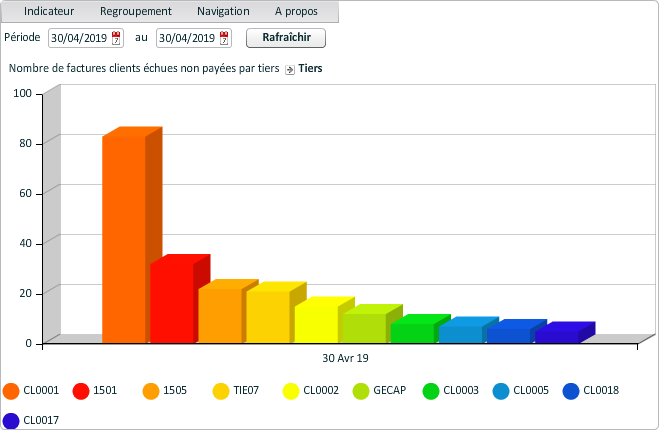Image resolution: width=659 pixels, height=430 pixels.
Task: Select the light blue CL0005 bar
Action: click(461, 334)
